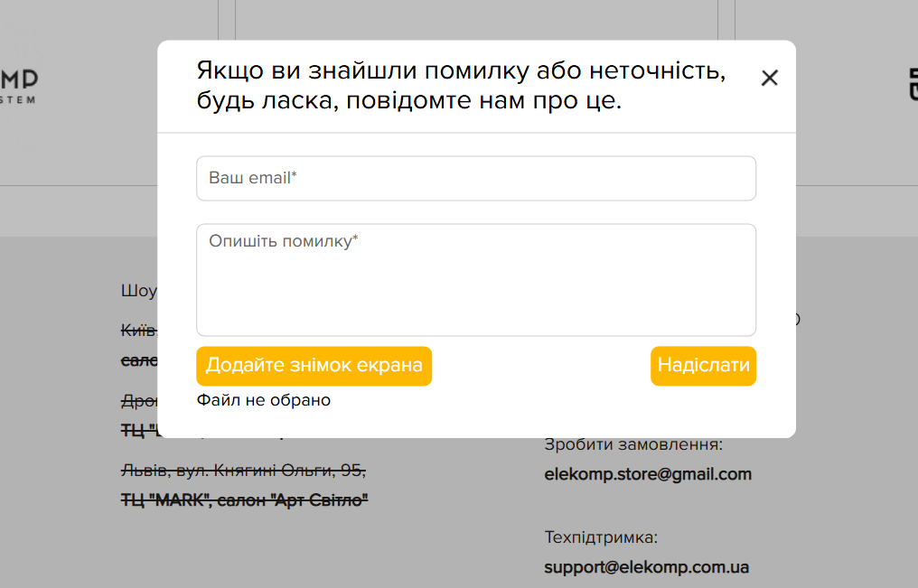Screen dimensions: 918x588
Task: Select the Львів, вул. Княгині Ольги address line
Action: 244,470
